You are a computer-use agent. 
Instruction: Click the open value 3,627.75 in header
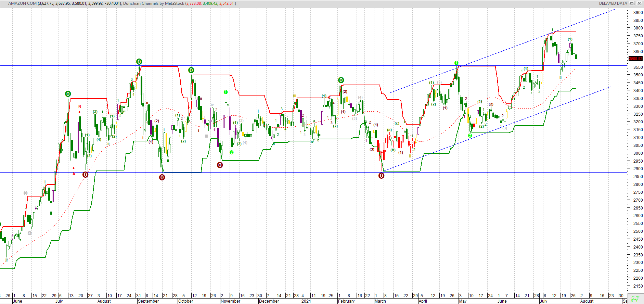[46, 3]
